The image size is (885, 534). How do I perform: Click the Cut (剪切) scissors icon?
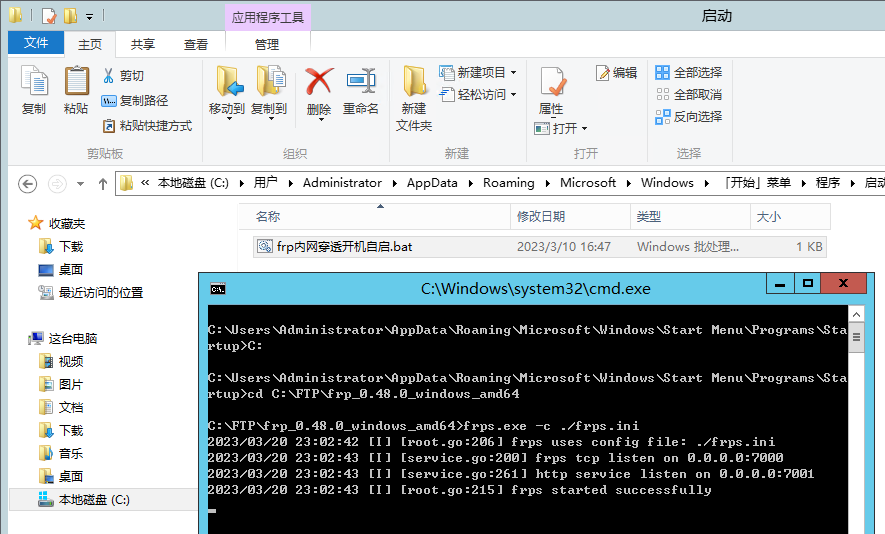click(108, 76)
